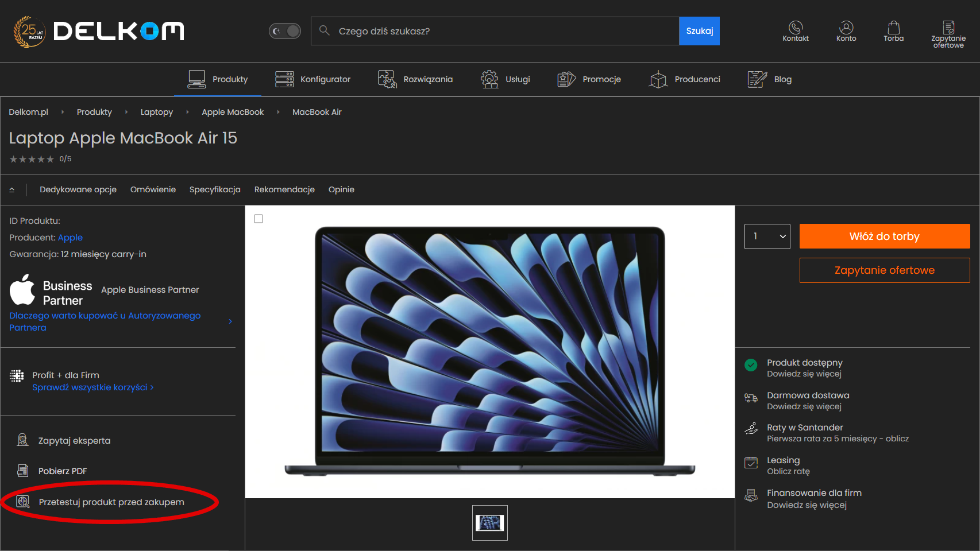
Task: Click the Szukaj button
Action: (x=700, y=31)
